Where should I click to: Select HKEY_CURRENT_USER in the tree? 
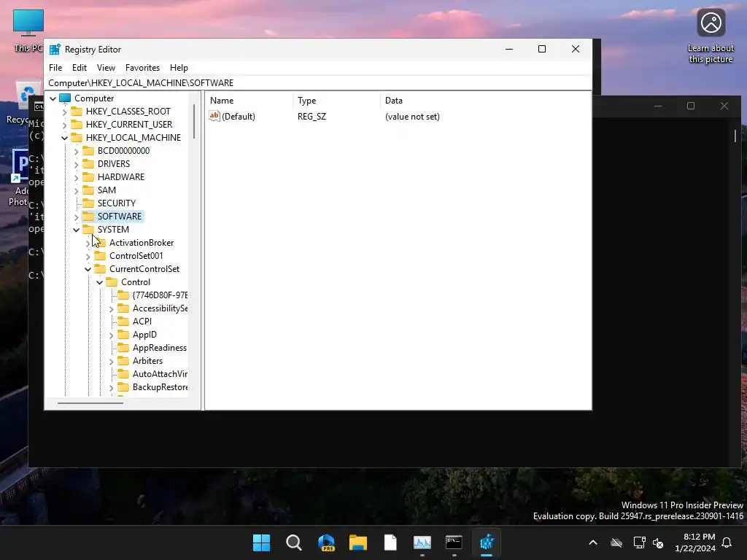click(129, 124)
